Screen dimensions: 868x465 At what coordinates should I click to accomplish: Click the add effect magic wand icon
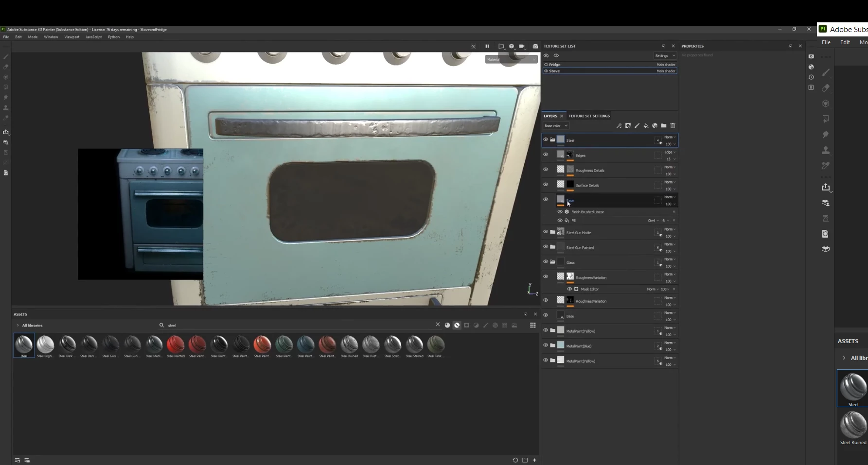(x=619, y=126)
